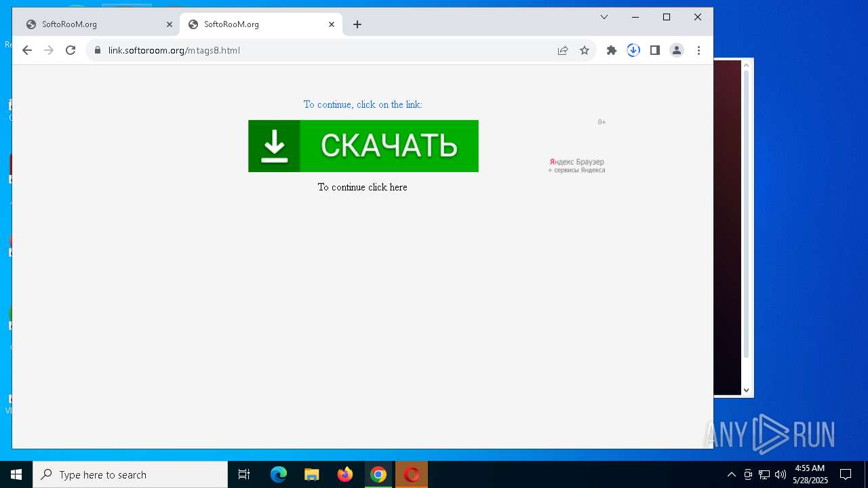Image resolution: width=868 pixels, height=488 pixels.
Task: Click 'To continue, click on the link:' text
Action: coord(363,104)
